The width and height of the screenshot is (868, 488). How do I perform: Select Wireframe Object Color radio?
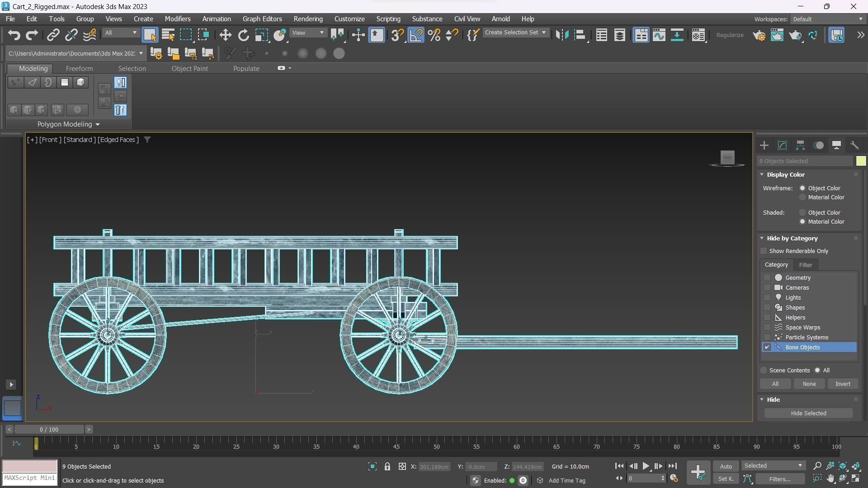click(x=802, y=188)
